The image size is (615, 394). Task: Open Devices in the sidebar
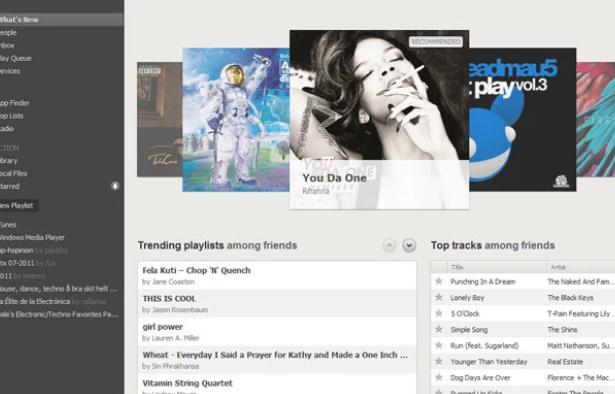point(10,71)
